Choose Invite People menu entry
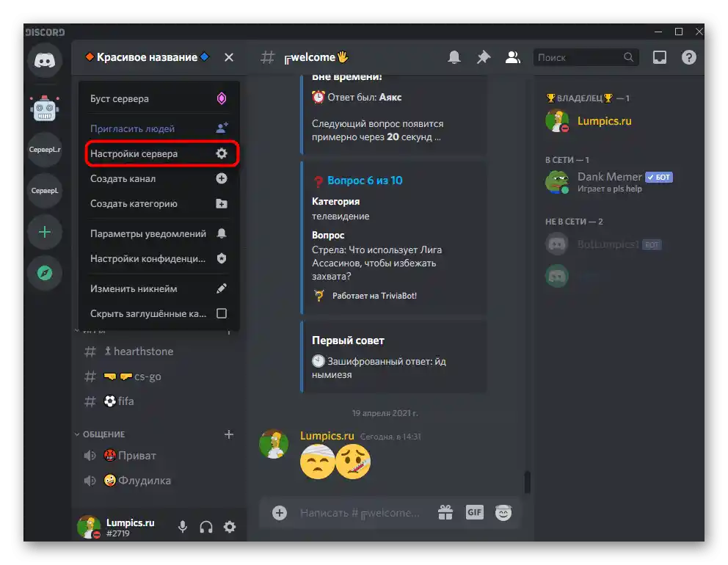The width and height of the screenshot is (728, 565). coord(159,128)
